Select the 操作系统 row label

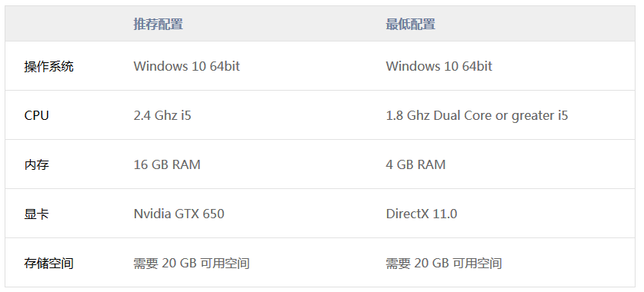pyautogui.click(x=49, y=66)
